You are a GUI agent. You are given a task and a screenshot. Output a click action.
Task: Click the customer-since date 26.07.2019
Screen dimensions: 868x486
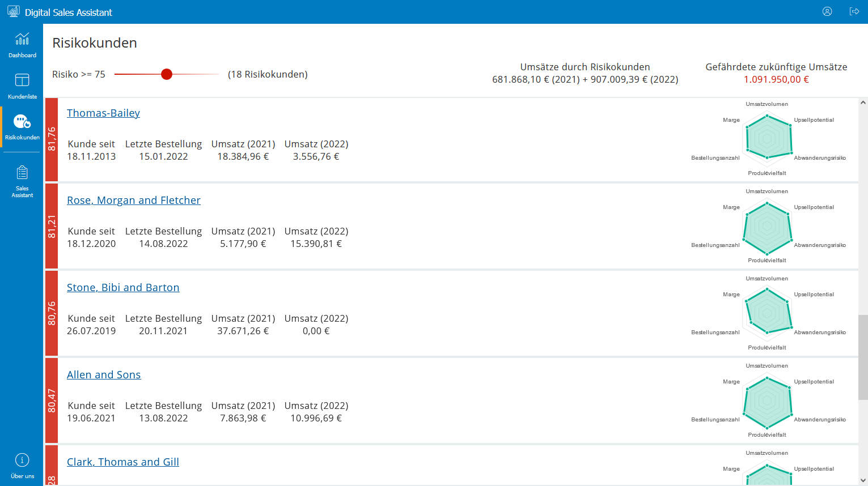point(91,331)
